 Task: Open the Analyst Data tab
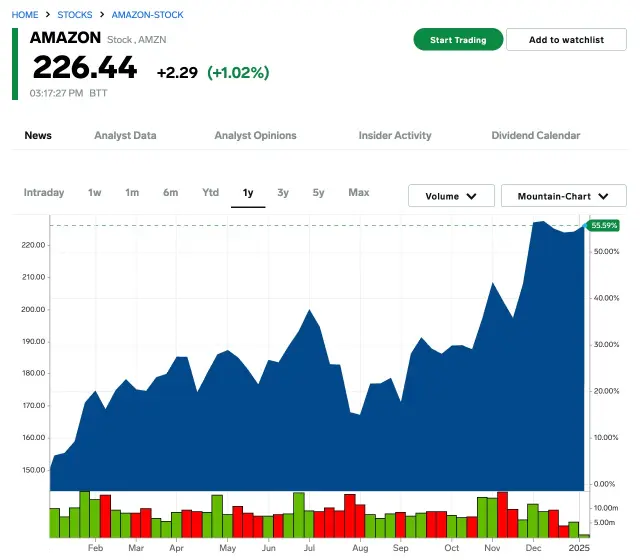[x=125, y=135]
